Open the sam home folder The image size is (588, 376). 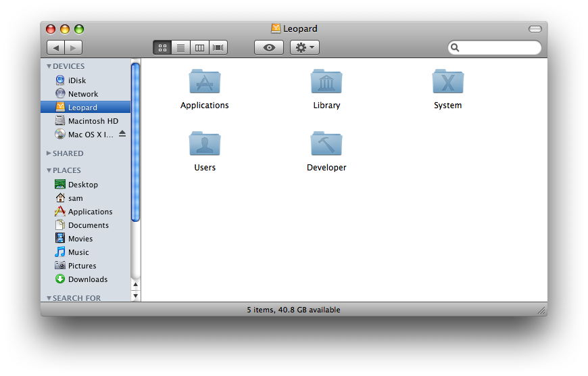(86, 198)
